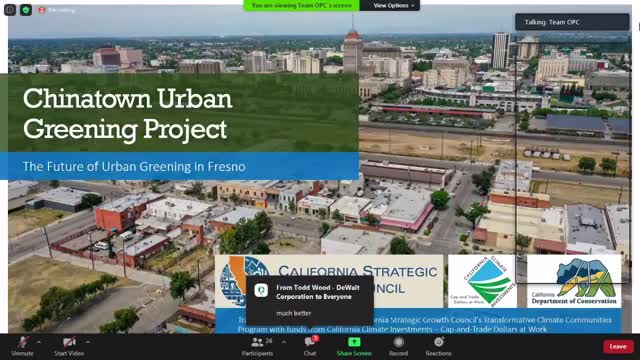Click the Talking: Team OPC label
Screen dimensions: 640x360
pyautogui.click(x=572, y=22)
